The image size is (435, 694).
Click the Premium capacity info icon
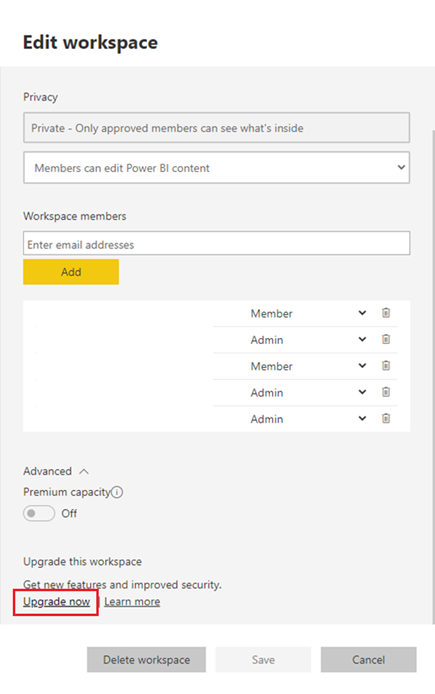(117, 492)
